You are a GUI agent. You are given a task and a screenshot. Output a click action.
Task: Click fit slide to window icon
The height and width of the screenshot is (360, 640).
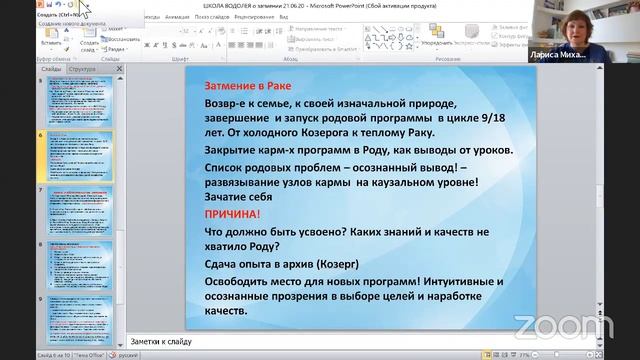[598, 356]
